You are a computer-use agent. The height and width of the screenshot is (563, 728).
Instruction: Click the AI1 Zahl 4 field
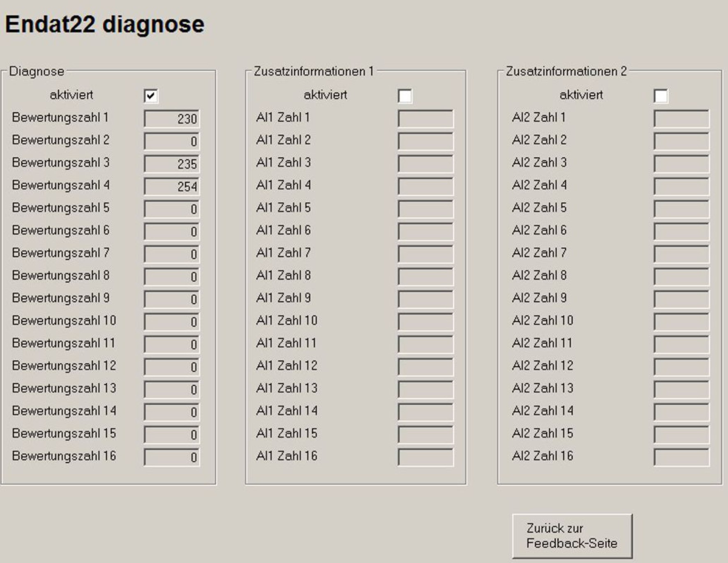pyautogui.click(x=425, y=187)
